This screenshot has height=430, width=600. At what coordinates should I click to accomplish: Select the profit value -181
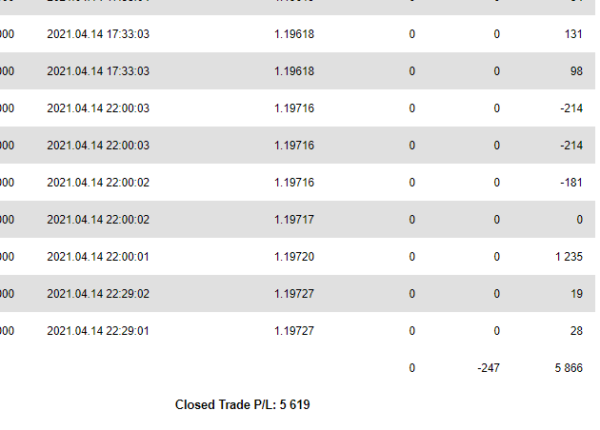click(x=571, y=182)
